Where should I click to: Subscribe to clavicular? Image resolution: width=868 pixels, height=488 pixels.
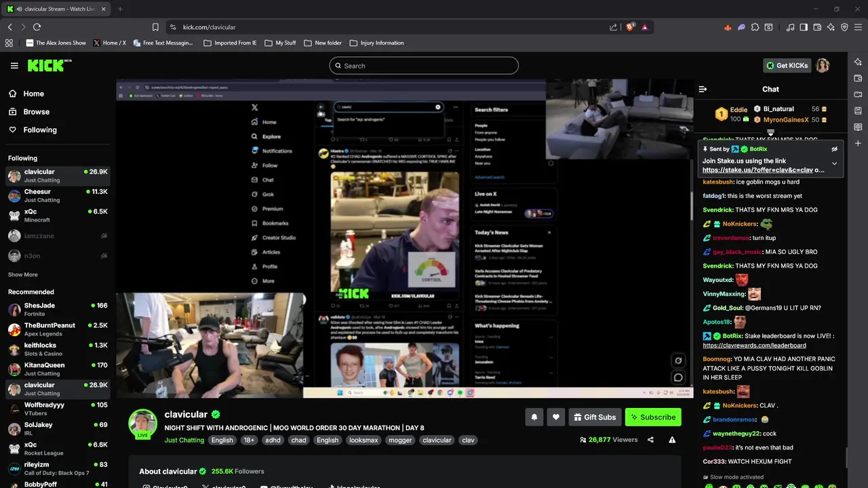click(x=653, y=417)
